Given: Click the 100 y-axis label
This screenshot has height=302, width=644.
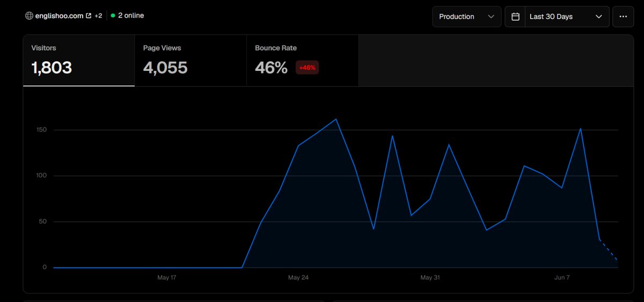Looking at the screenshot, I should 42,176.
